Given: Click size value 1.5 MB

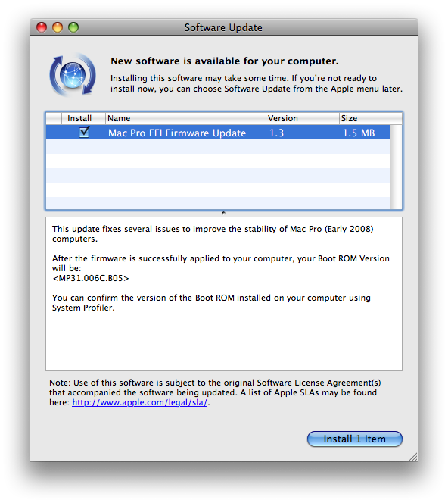Looking at the screenshot, I should click(x=359, y=133).
